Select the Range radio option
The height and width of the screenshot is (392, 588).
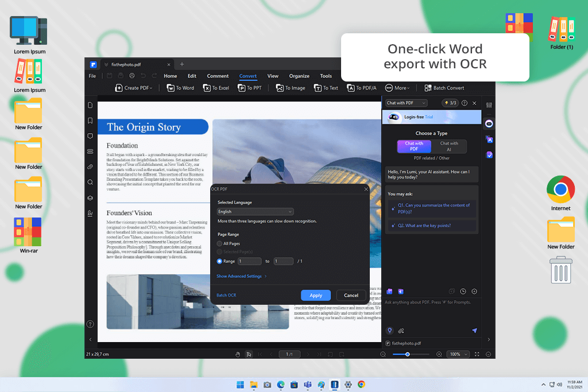coord(219,261)
